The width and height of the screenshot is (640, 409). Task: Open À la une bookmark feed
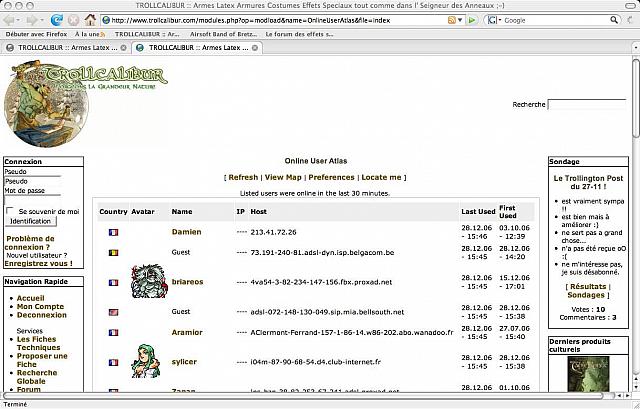90,34
